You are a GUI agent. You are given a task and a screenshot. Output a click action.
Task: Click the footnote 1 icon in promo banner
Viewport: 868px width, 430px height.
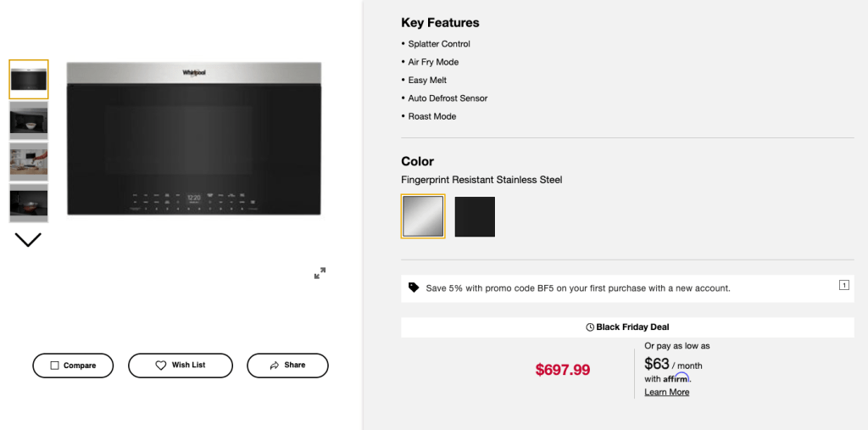[x=844, y=285]
